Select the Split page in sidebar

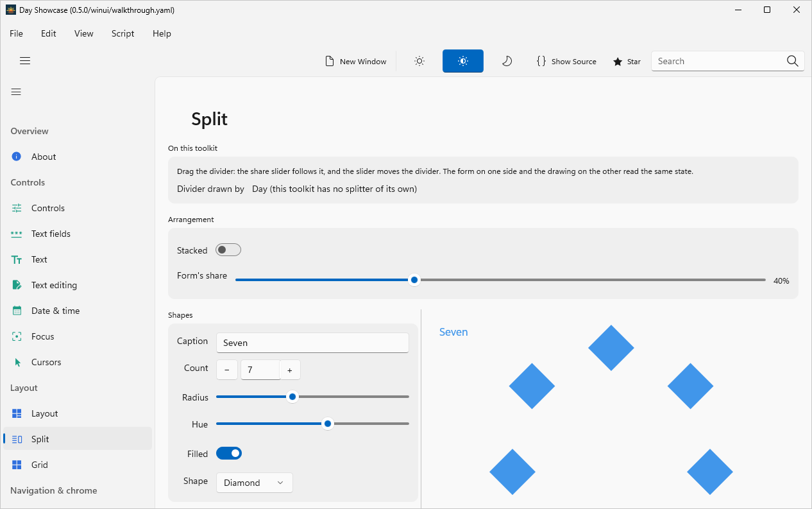click(78, 439)
